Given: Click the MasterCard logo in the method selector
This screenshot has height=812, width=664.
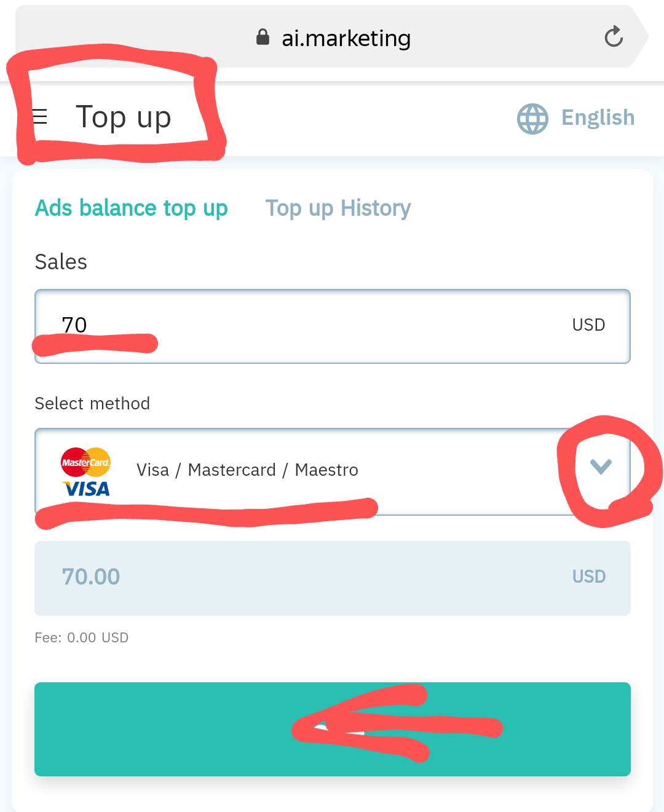Looking at the screenshot, I should pyautogui.click(x=85, y=462).
